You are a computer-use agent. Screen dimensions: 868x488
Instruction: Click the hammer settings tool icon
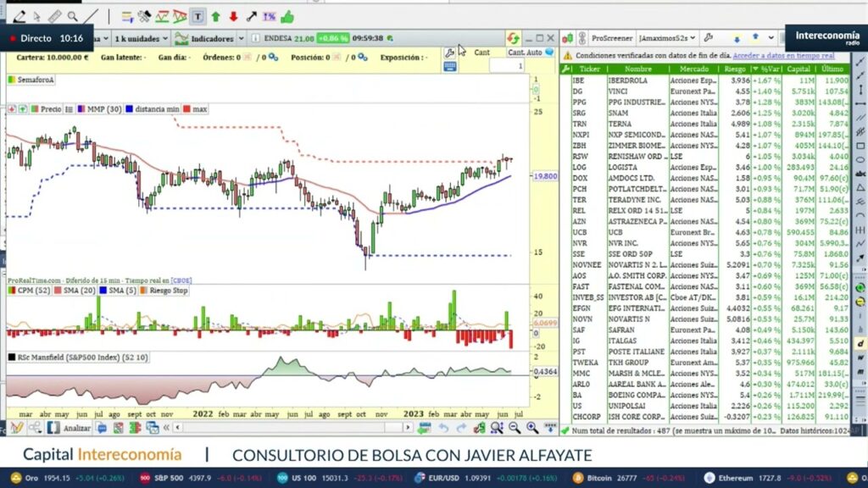144,17
